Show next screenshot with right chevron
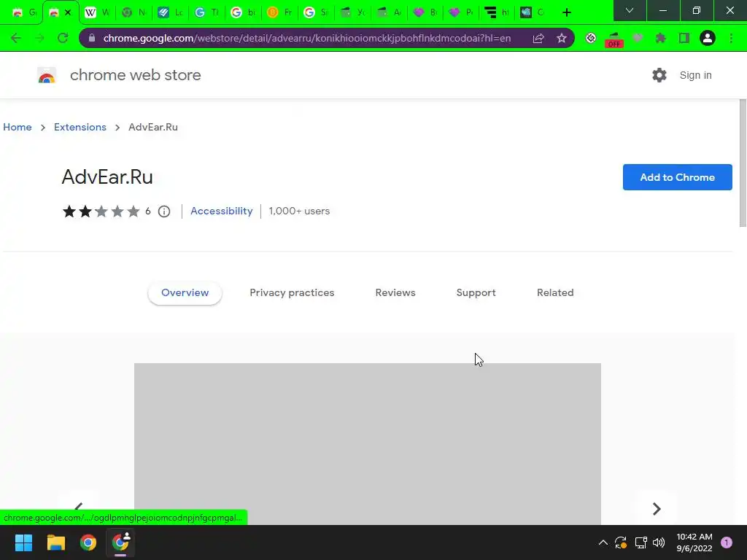Screen dimensions: 747x560 657,508
